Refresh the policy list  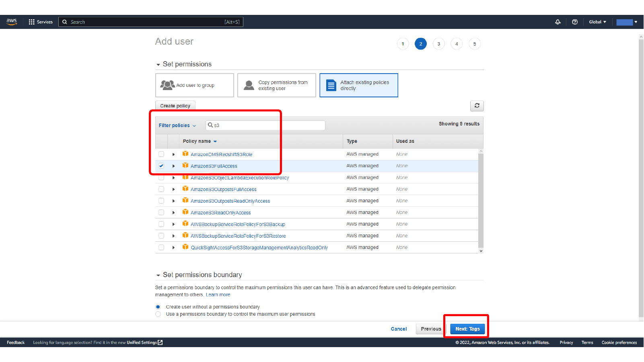(477, 106)
